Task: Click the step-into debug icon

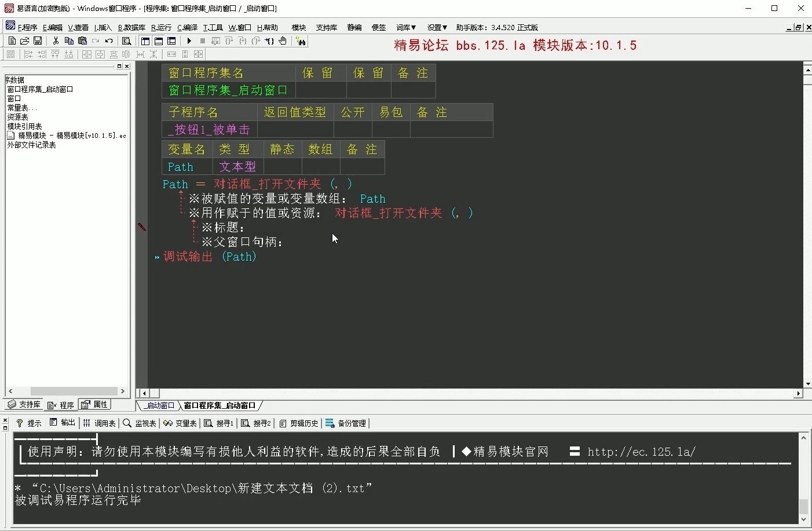Action: (243, 41)
